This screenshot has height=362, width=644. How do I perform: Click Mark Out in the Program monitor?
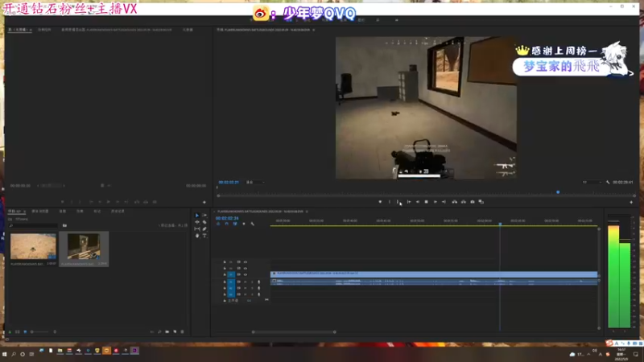(x=398, y=202)
